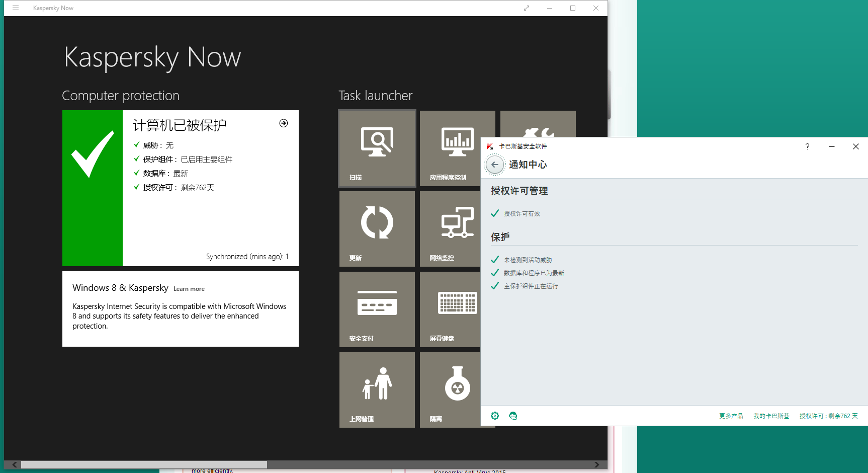The height and width of the screenshot is (473, 868).
Task: Click the Kaspersky logo in the title bar
Action: 490,146
